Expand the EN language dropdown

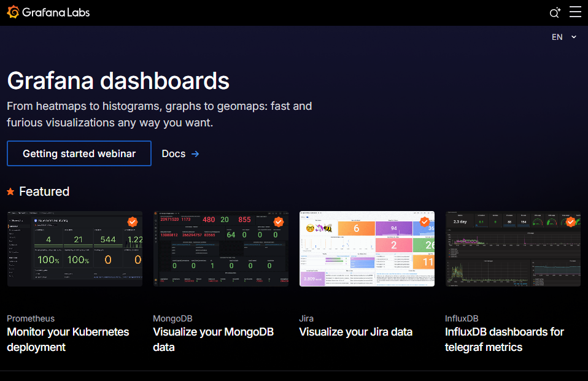[563, 37]
